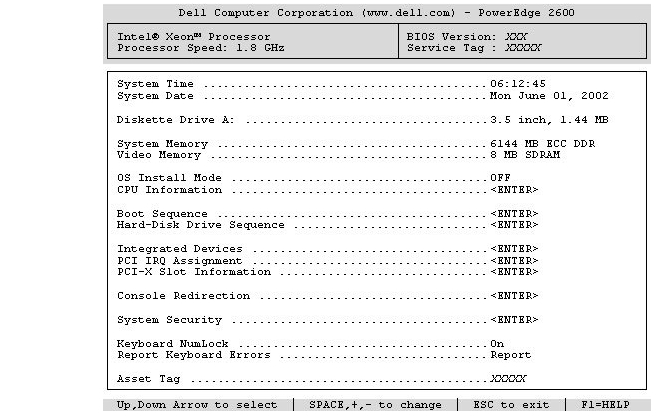Click the PCI IRQ Assignment label
The width and height of the screenshot is (658, 416).
(x=180, y=261)
